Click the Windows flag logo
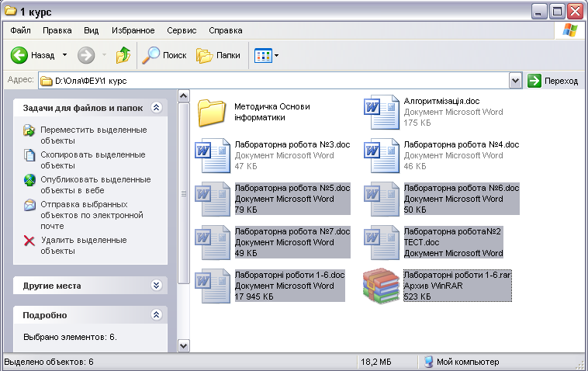The width and height of the screenshot is (588, 371). (569, 30)
